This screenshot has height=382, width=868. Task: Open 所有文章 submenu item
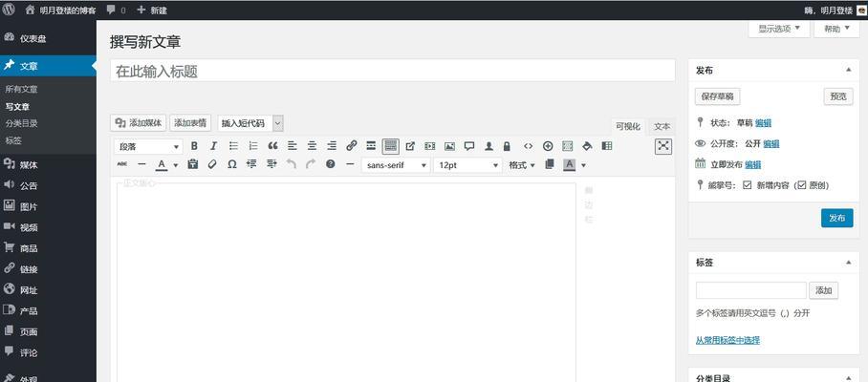(22, 89)
